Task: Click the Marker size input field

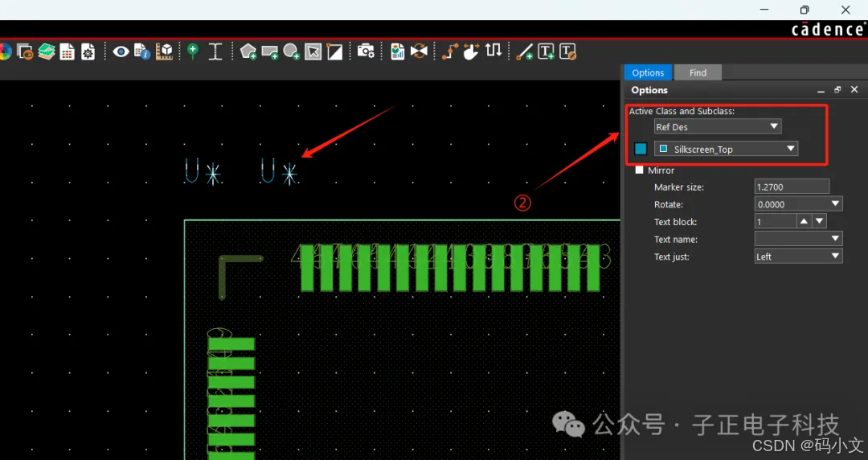Action: tap(792, 187)
